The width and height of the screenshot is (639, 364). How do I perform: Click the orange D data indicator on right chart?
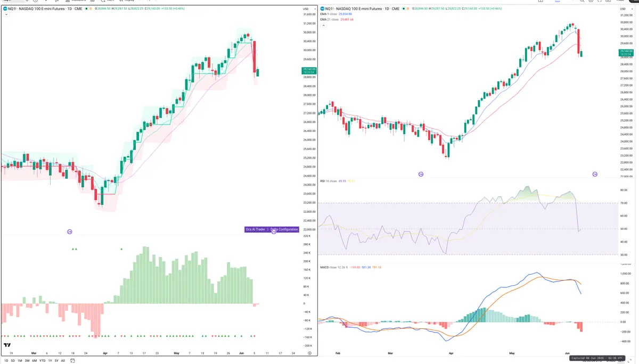click(409, 9)
